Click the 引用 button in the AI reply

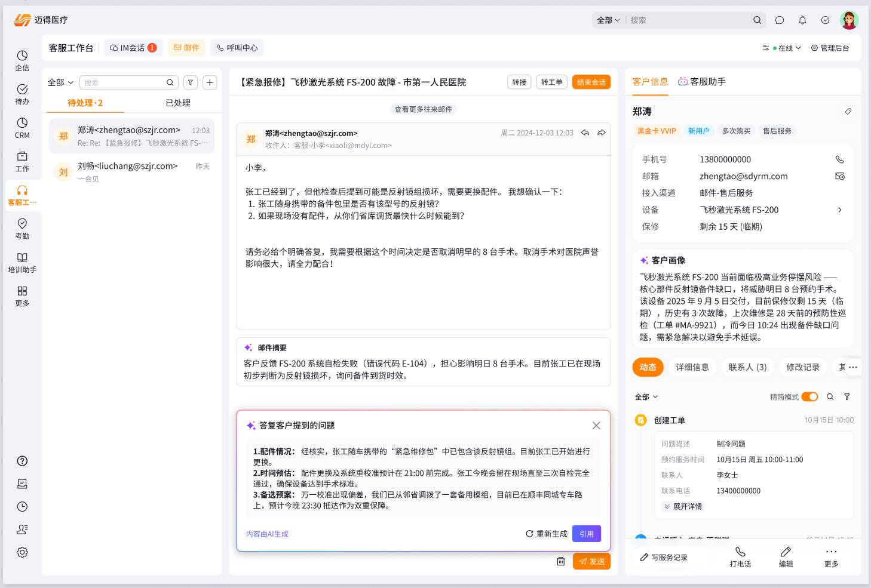[x=586, y=534]
